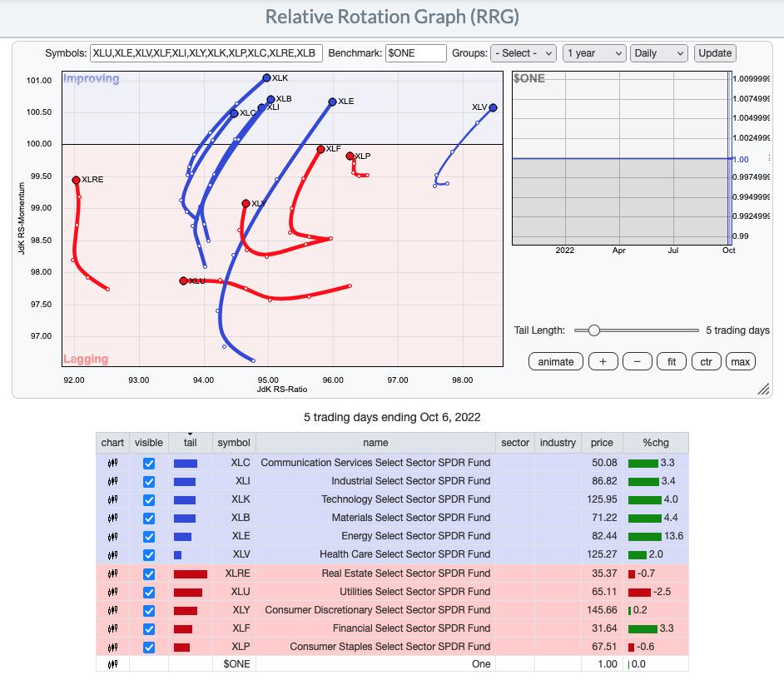The width and height of the screenshot is (784, 680).
Task: Click the Update button
Action: point(715,53)
